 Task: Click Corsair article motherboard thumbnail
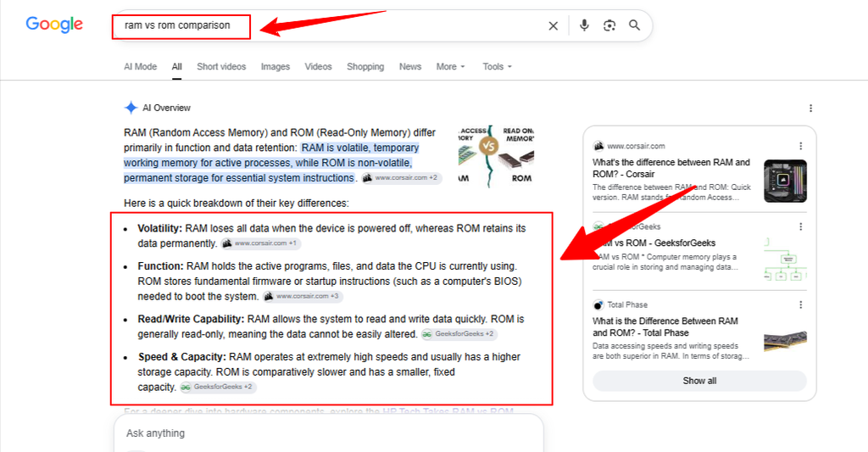785,181
